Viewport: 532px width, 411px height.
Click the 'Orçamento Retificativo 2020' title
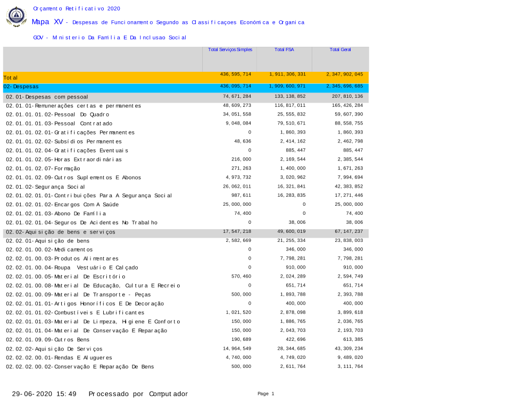coord(77,9)
